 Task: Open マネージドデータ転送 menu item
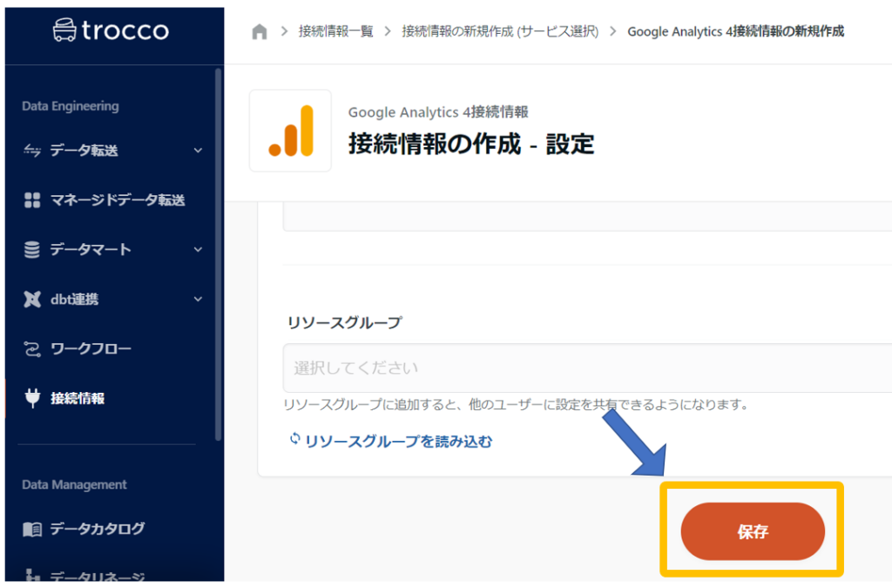click(x=117, y=200)
